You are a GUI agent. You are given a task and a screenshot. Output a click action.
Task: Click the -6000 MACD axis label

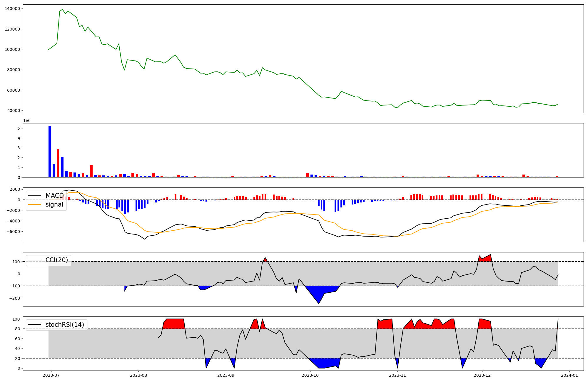click(x=13, y=232)
